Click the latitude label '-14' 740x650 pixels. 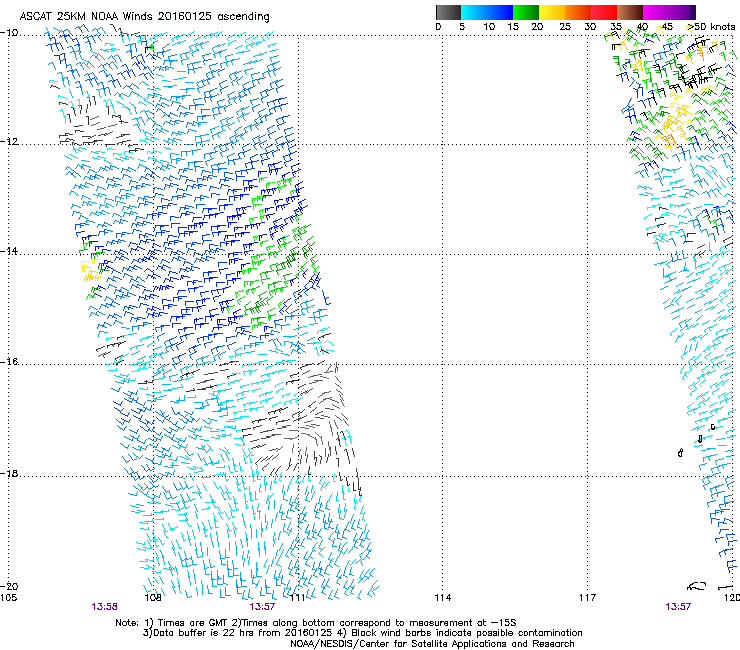(x=9, y=251)
